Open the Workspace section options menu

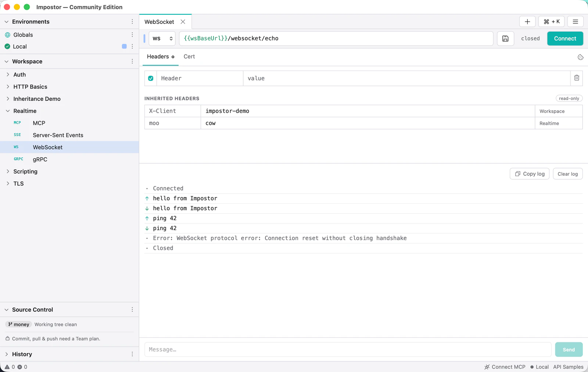click(132, 61)
